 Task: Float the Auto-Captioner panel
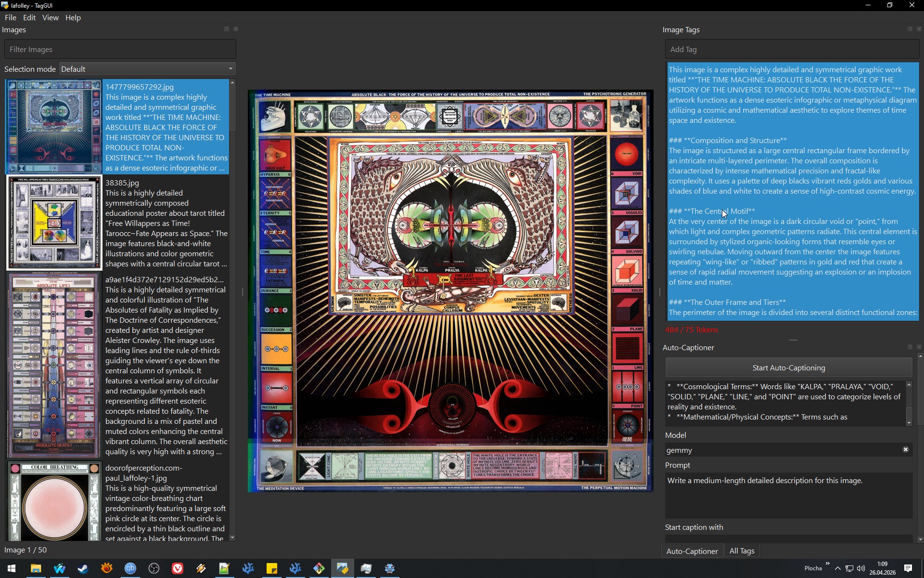910,347
